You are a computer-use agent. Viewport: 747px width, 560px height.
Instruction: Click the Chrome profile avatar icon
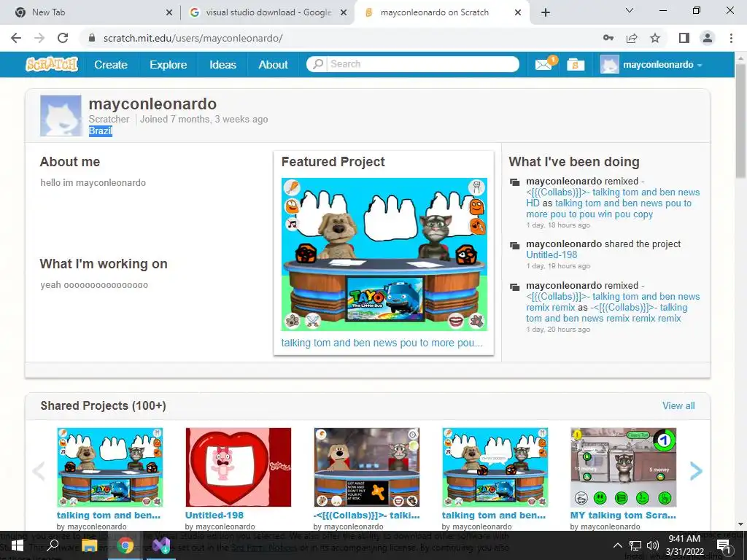pos(708,38)
